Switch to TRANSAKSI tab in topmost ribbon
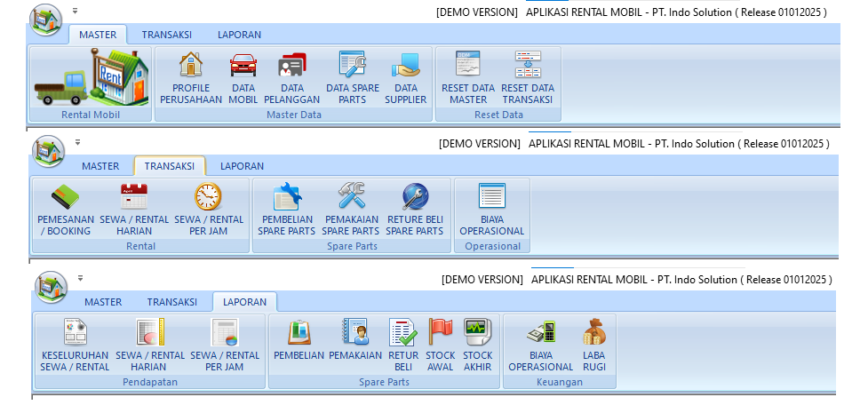The width and height of the screenshot is (868, 413). pyautogui.click(x=165, y=35)
